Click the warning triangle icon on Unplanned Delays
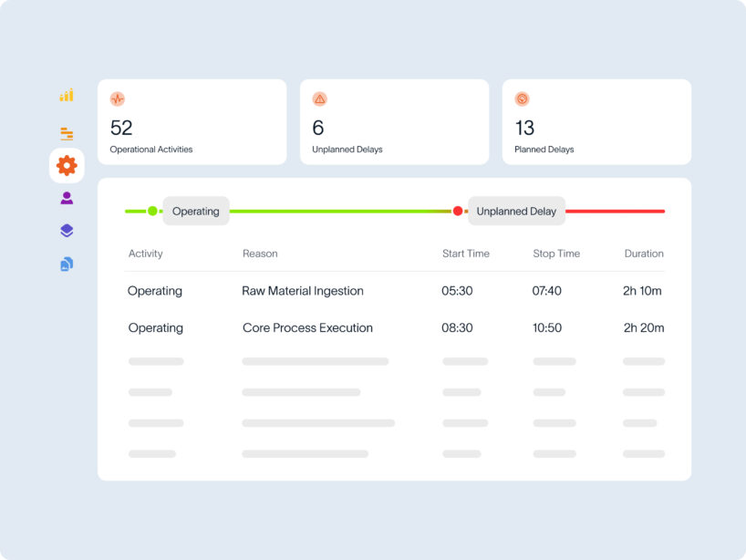The width and height of the screenshot is (746, 560). [x=319, y=99]
